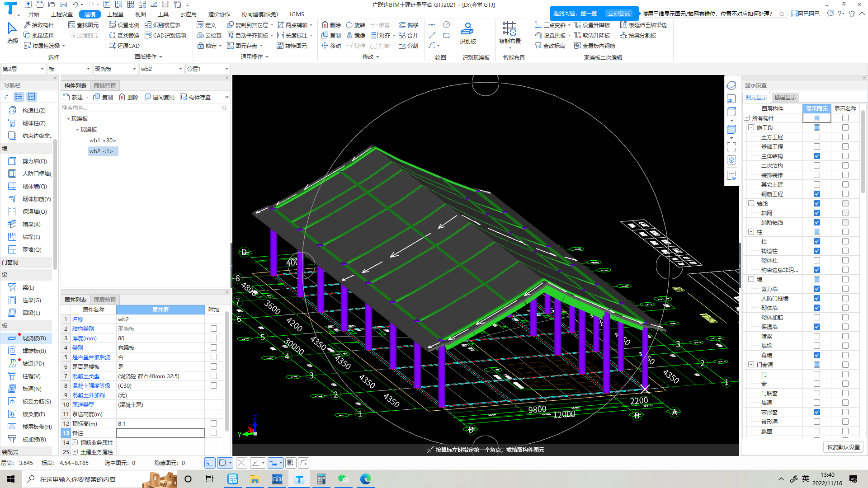This screenshot has width=868, height=488.
Task: Click 查看板内钢筋 tool
Action: point(595,46)
